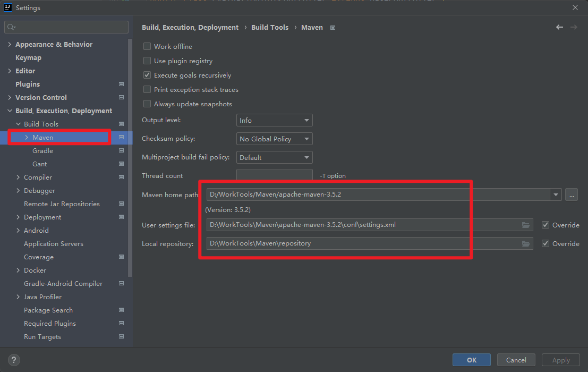Select Gradle under Build Tools
The height and width of the screenshot is (372, 588).
pyautogui.click(x=42, y=150)
